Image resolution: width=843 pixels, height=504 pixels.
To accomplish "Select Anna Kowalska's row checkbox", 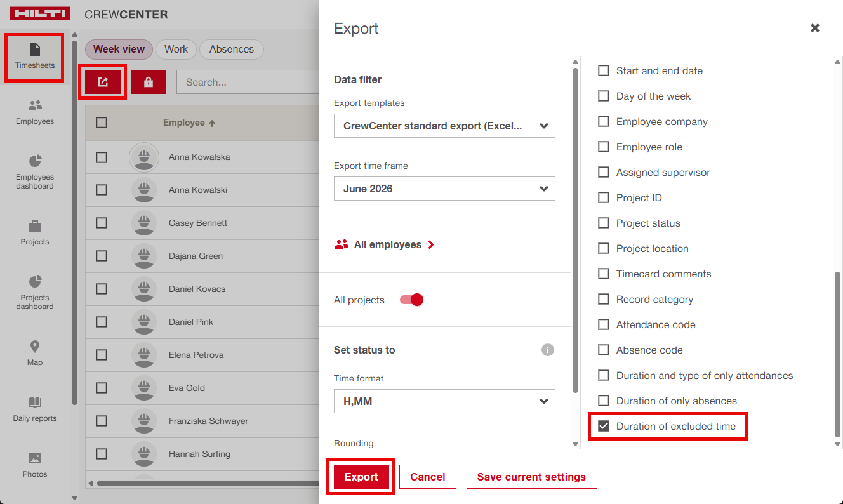I will point(102,157).
